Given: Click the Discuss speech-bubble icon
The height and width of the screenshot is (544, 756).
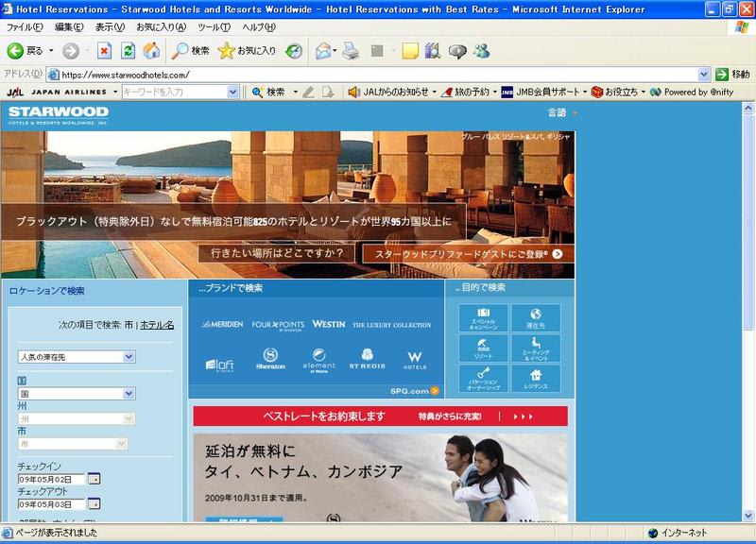Looking at the screenshot, I should tap(457, 51).
